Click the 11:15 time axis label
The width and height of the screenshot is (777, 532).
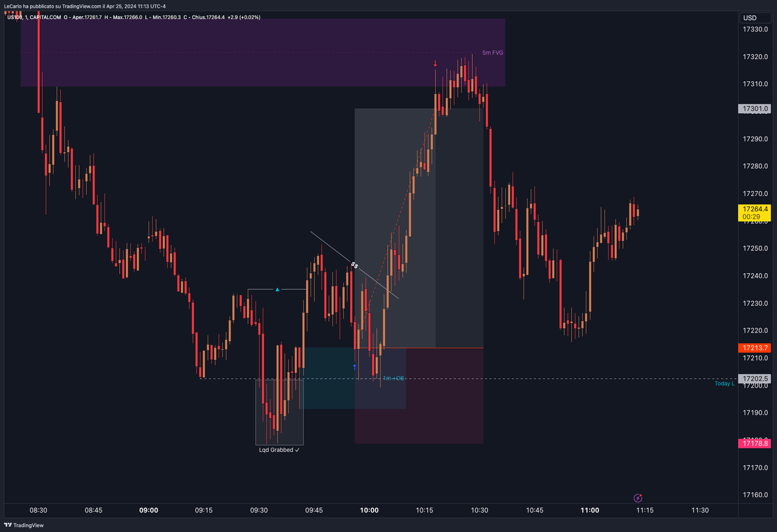645,510
